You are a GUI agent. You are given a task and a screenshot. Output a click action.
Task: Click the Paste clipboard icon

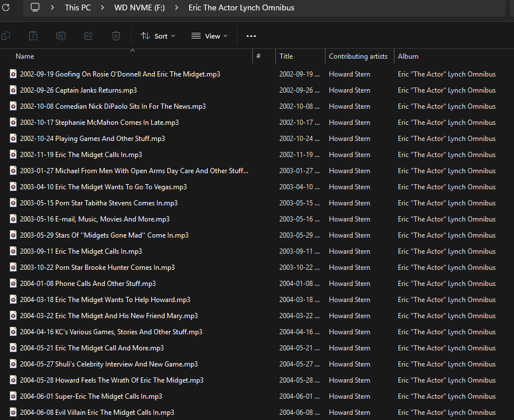(x=33, y=36)
